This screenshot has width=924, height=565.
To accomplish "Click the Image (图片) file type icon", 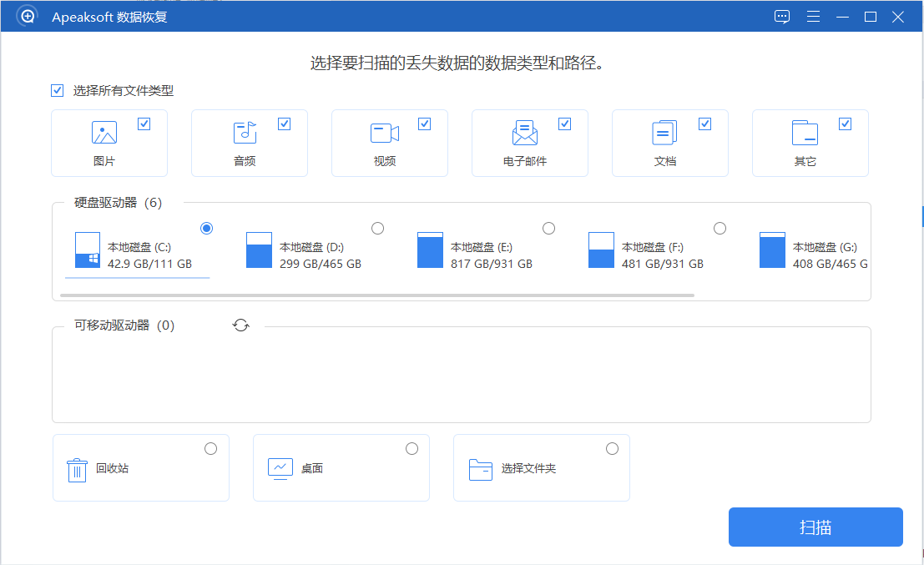I will click(104, 133).
